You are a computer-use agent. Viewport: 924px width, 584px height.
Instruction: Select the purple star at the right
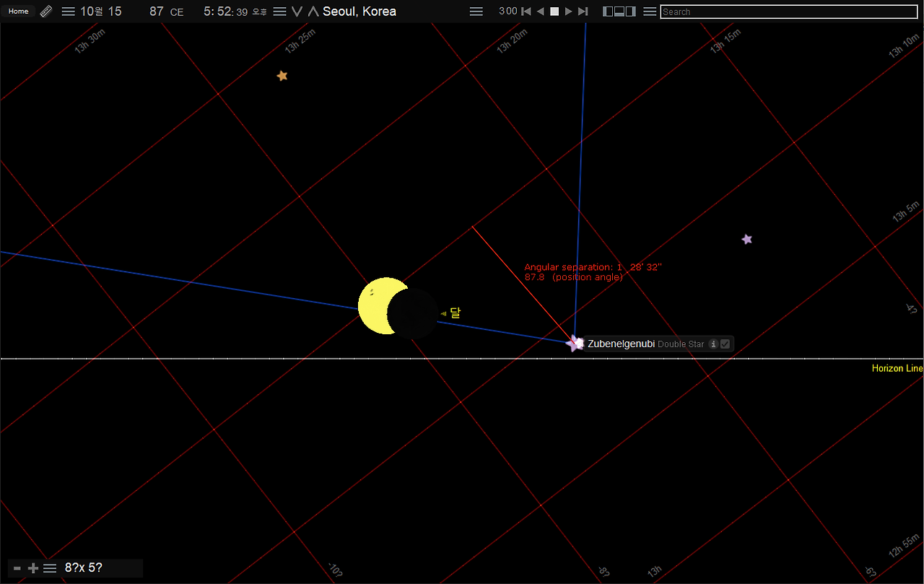coord(747,239)
